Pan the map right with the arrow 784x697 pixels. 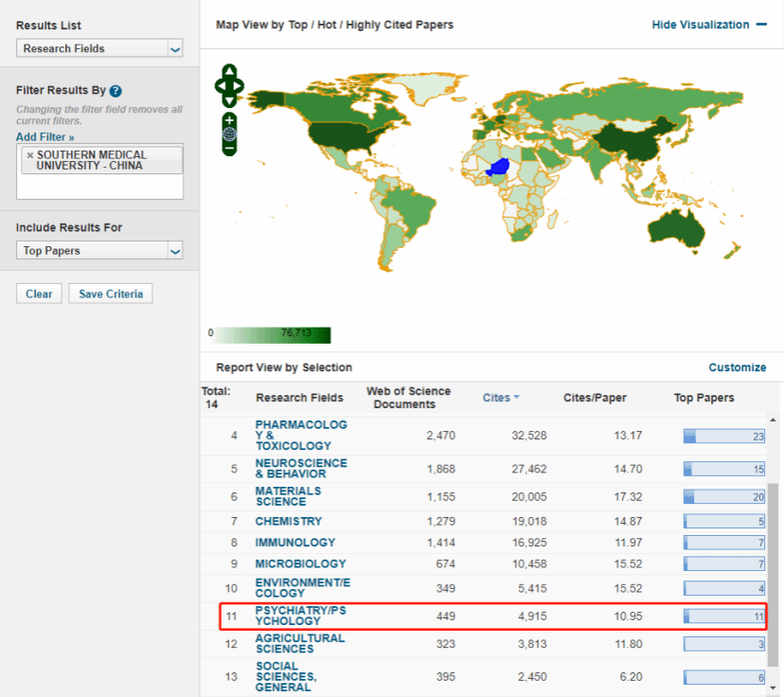240,86
